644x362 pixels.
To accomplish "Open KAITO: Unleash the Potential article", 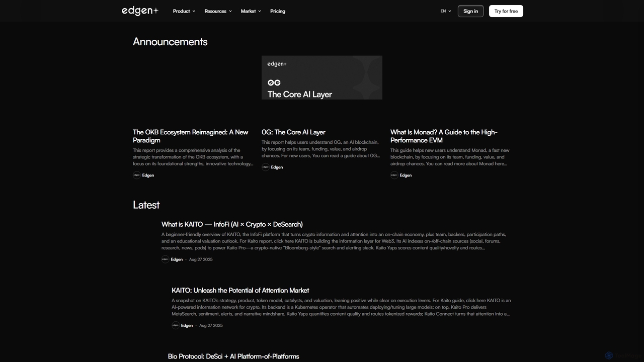I will [240, 291].
